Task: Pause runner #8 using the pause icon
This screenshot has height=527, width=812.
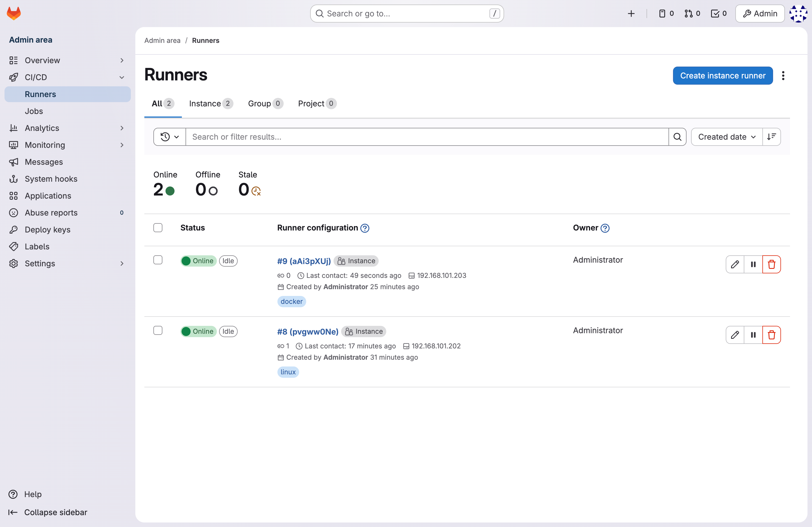Action: click(x=753, y=335)
